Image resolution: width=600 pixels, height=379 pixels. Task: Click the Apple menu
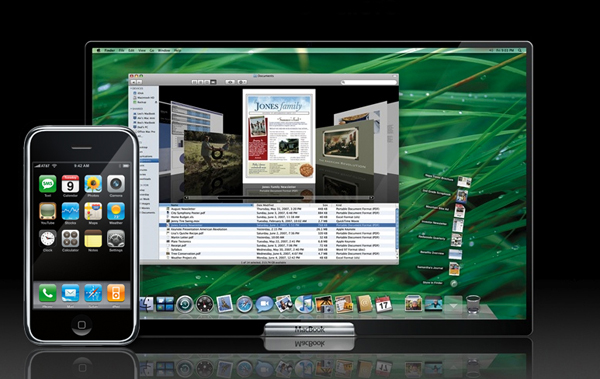98,50
